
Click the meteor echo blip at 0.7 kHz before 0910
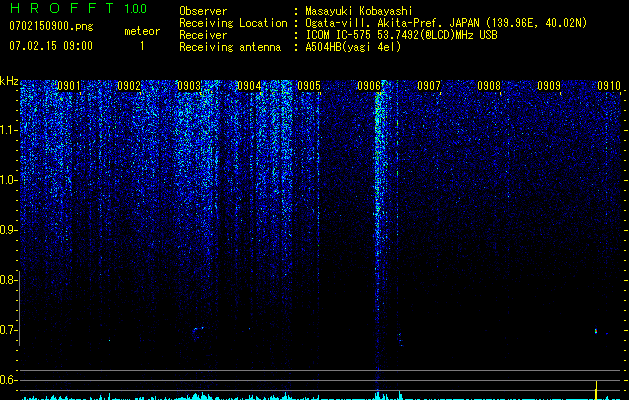(x=596, y=331)
